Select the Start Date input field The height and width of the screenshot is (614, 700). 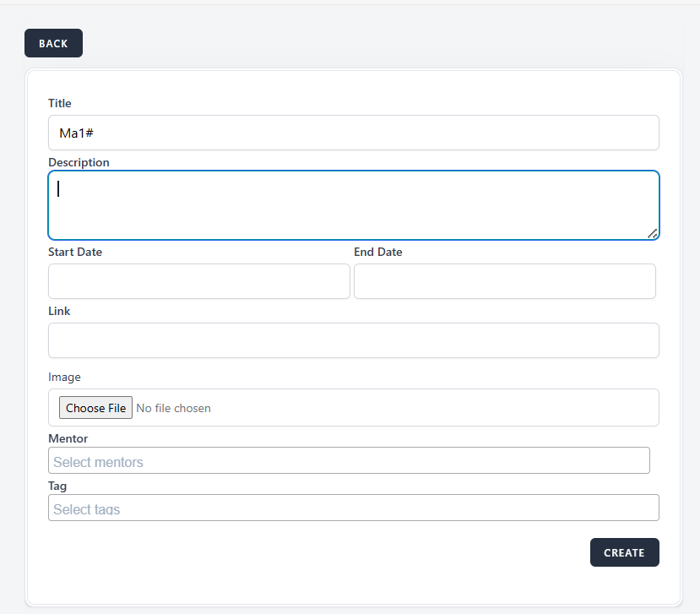coord(198,281)
